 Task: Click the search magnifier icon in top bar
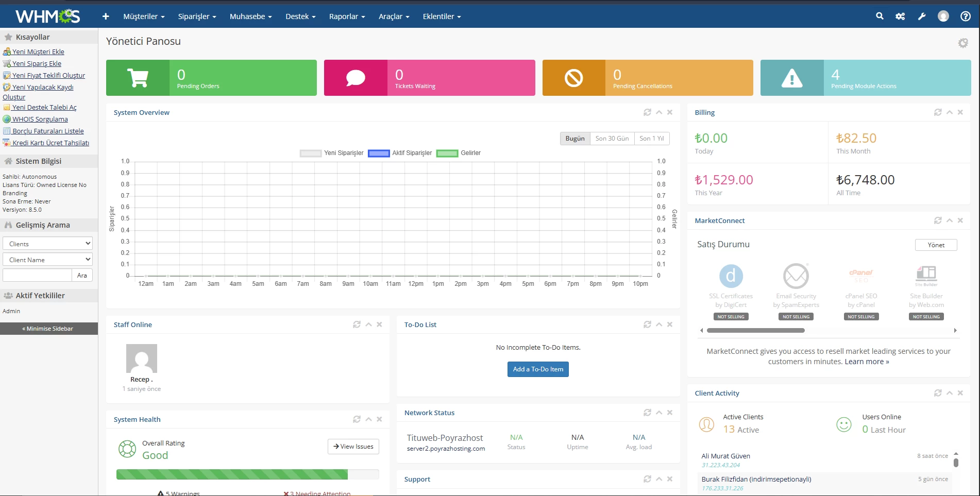click(x=880, y=16)
